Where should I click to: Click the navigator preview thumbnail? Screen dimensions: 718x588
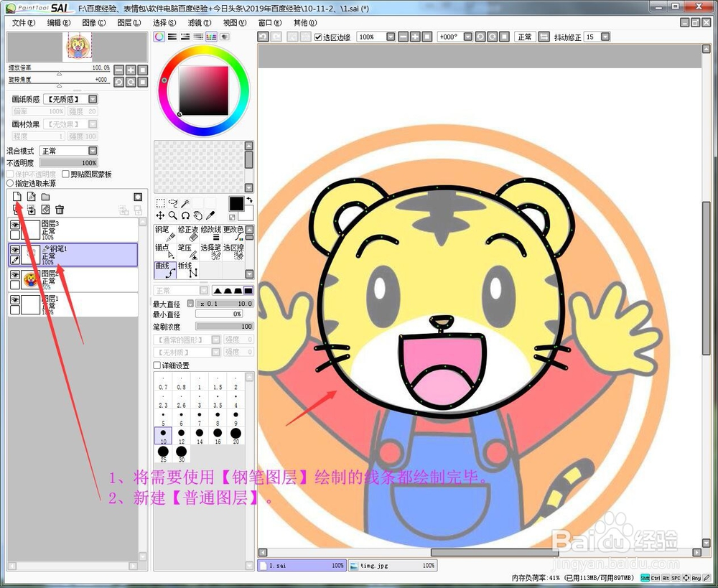pyautogui.click(x=77, y=47)
